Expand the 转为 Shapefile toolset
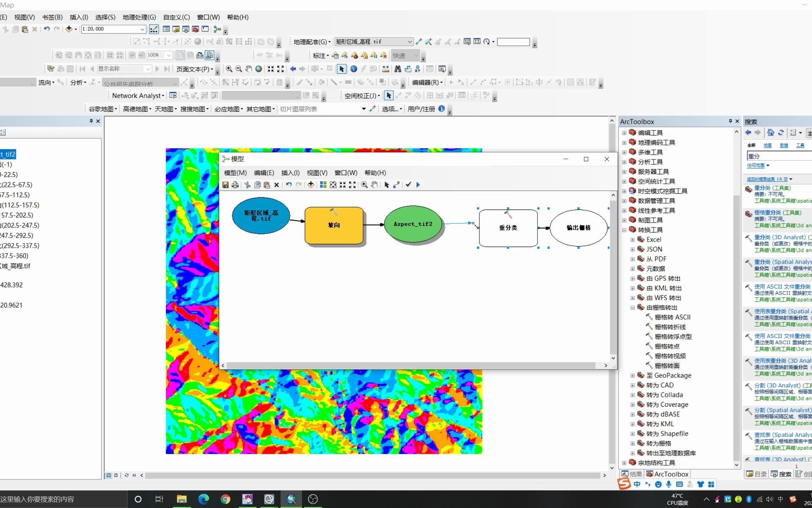 (633, 434)
